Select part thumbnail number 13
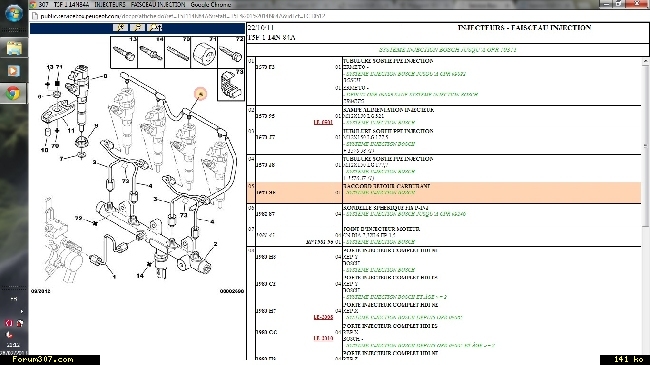Image resolution: width=650 pixels, height=365 pixels. 124,52
